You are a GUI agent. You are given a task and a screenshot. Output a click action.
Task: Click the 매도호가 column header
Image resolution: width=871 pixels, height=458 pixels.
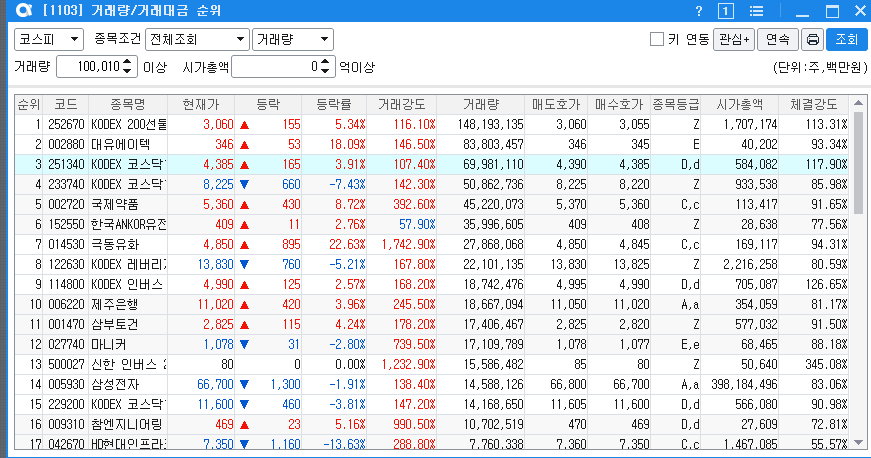556,104
